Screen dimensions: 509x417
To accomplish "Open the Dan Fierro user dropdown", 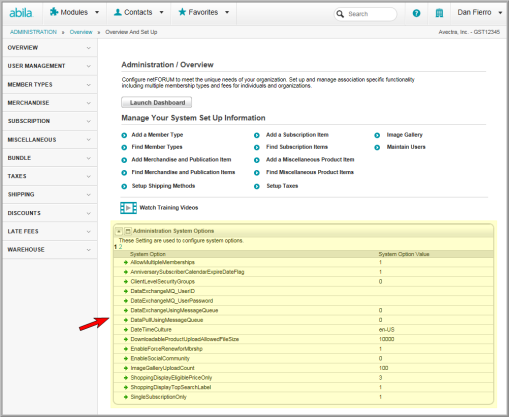I will 480,12.
